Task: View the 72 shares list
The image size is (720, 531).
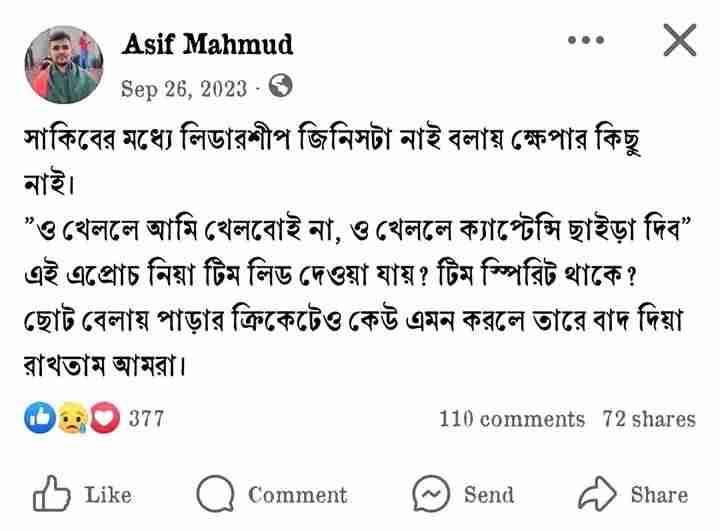Action: click(x=649, y=419)
